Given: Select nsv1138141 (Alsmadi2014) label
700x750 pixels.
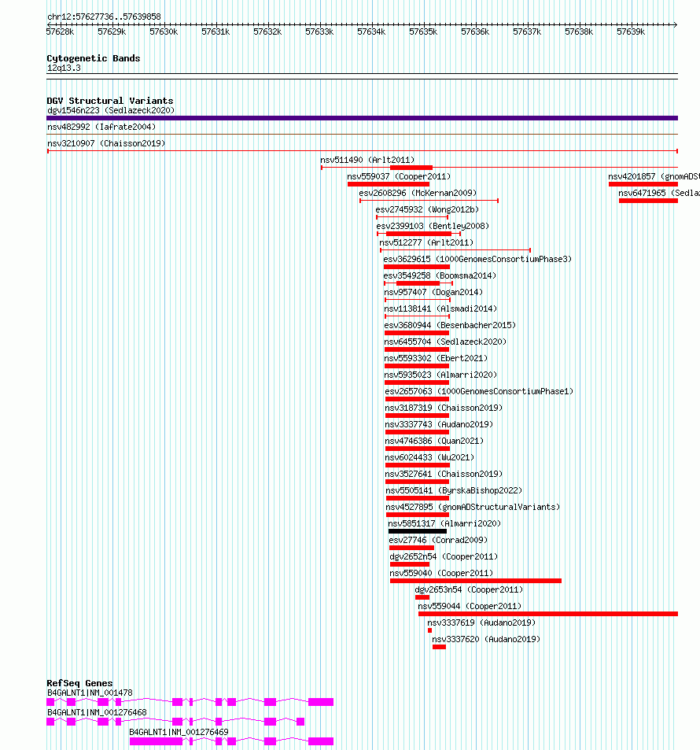Looking at the screenshot, I should click(x=441, y=309).
